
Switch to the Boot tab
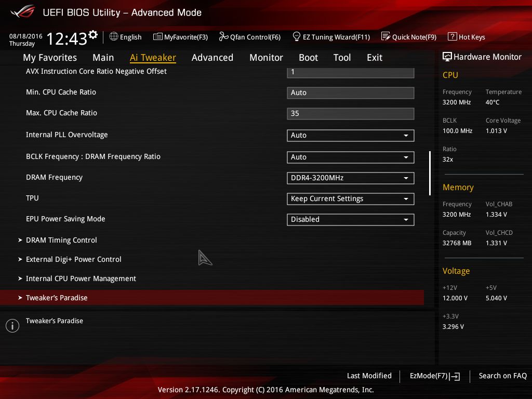click(309, 57)
